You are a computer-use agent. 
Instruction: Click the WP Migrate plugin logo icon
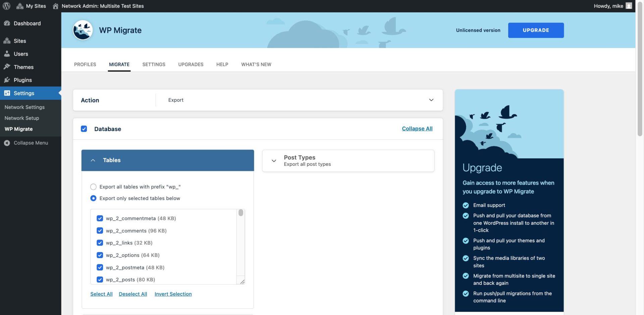[82, 30]
